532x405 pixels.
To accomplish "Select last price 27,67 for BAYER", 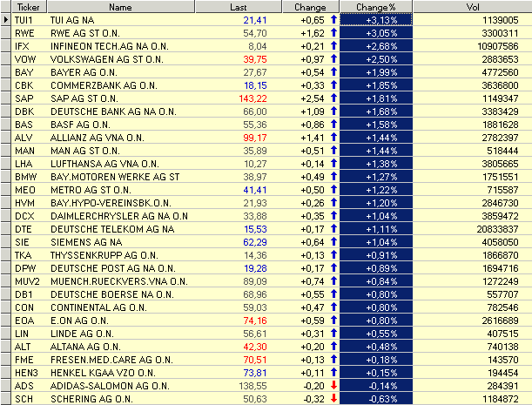I will [255, 72].
